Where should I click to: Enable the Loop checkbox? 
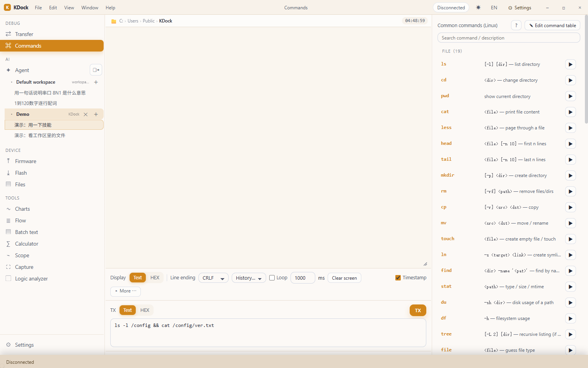point(272,278)
